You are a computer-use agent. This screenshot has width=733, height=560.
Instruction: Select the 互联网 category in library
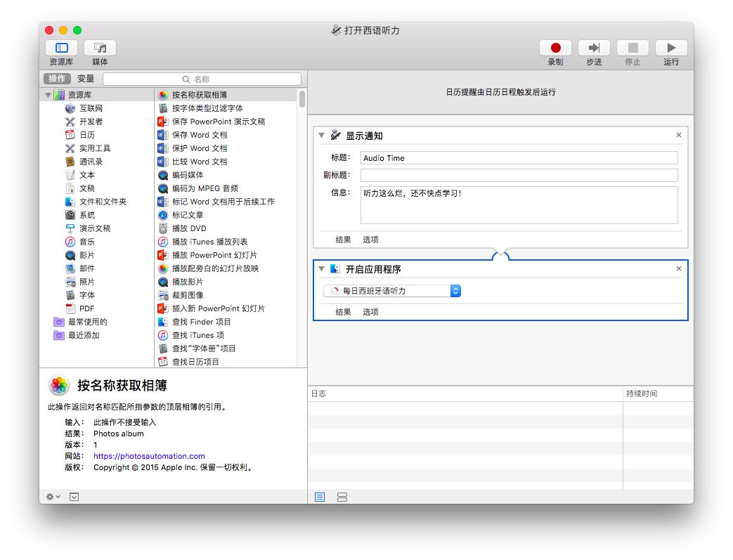tap(91, 108)
